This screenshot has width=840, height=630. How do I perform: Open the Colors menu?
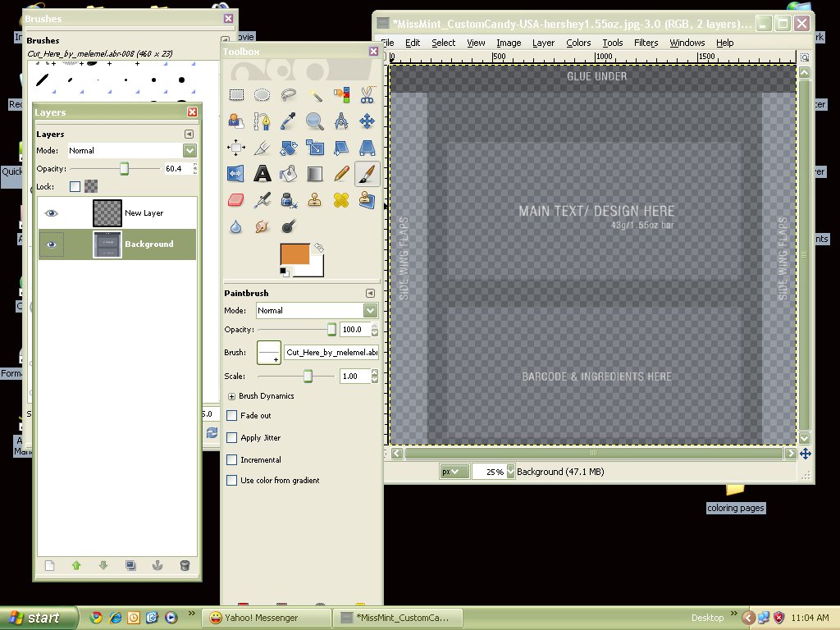578,43
